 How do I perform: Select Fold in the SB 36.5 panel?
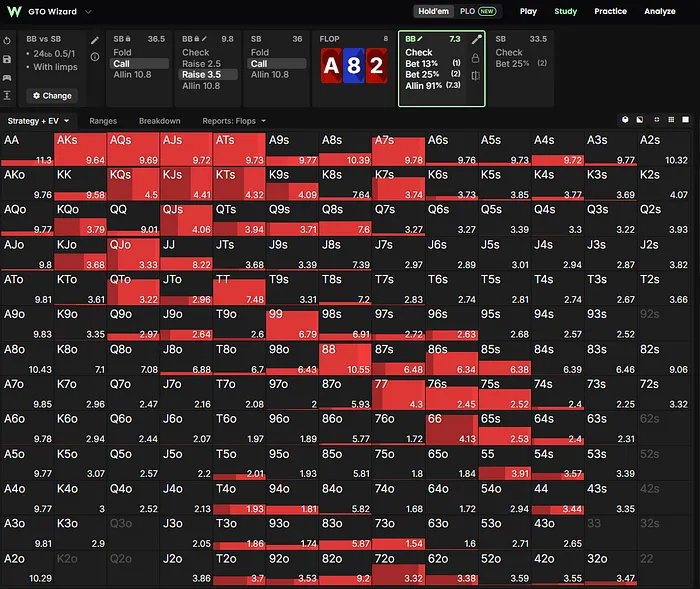point(139,52)
